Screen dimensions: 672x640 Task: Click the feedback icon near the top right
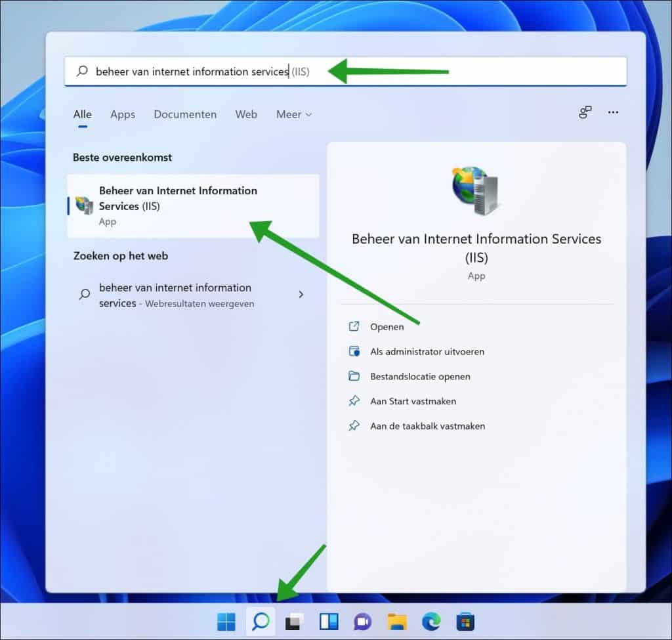coord(584,113)
